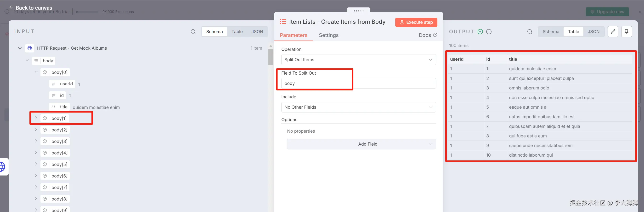Open the Add Field dropdown
Viewport: 644px width, 212px height.
361,144
